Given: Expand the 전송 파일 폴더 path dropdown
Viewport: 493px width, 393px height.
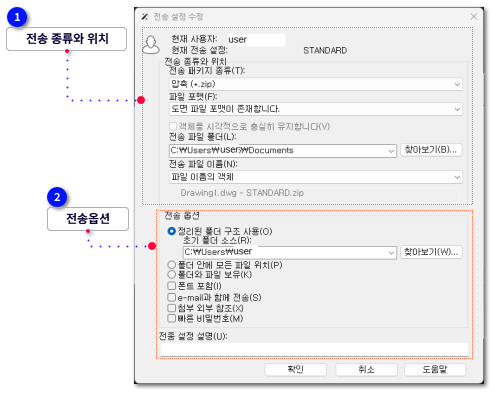Looking at the screenshot, I should 391,151.
